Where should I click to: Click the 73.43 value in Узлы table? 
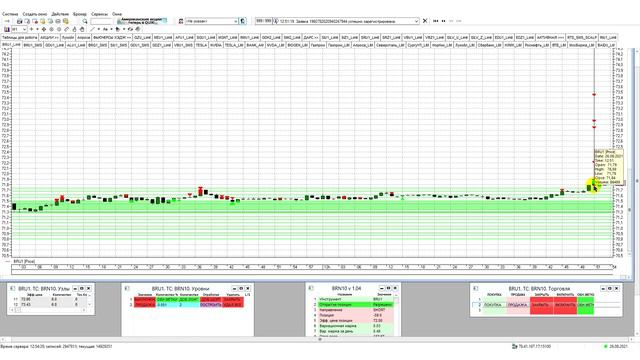point(25,304)
